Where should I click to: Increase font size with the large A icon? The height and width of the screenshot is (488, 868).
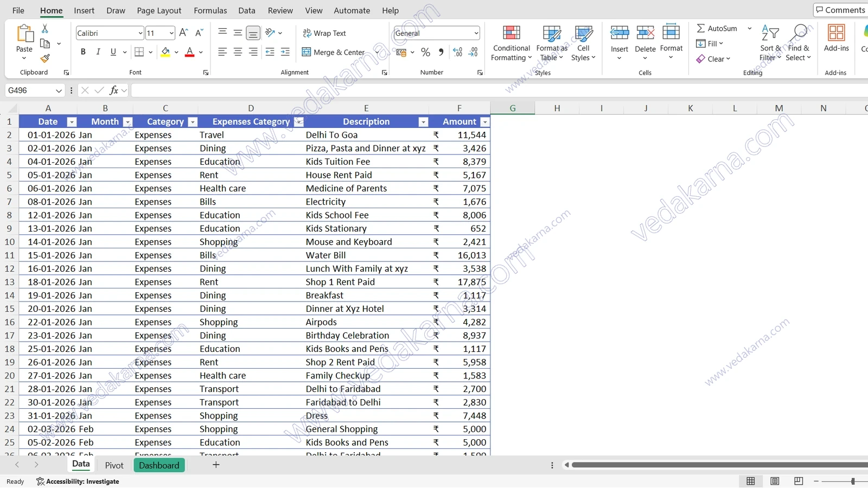point(183,33)
